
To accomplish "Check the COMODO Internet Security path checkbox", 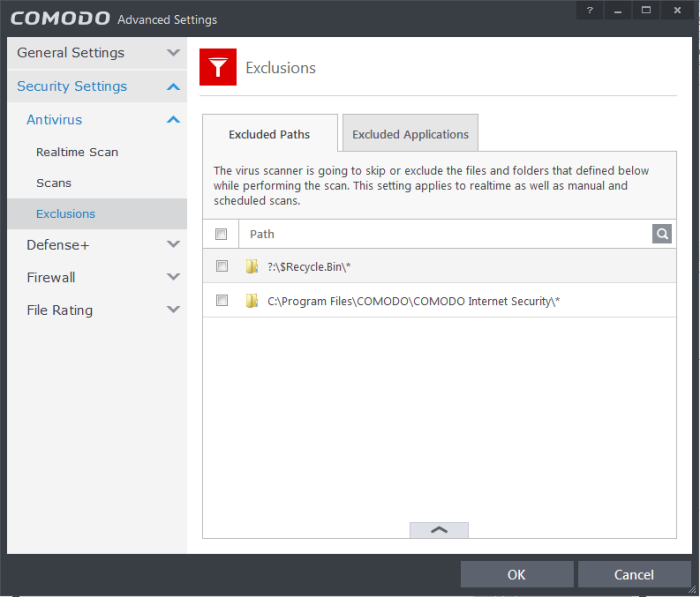I will [x=222, y=300].
